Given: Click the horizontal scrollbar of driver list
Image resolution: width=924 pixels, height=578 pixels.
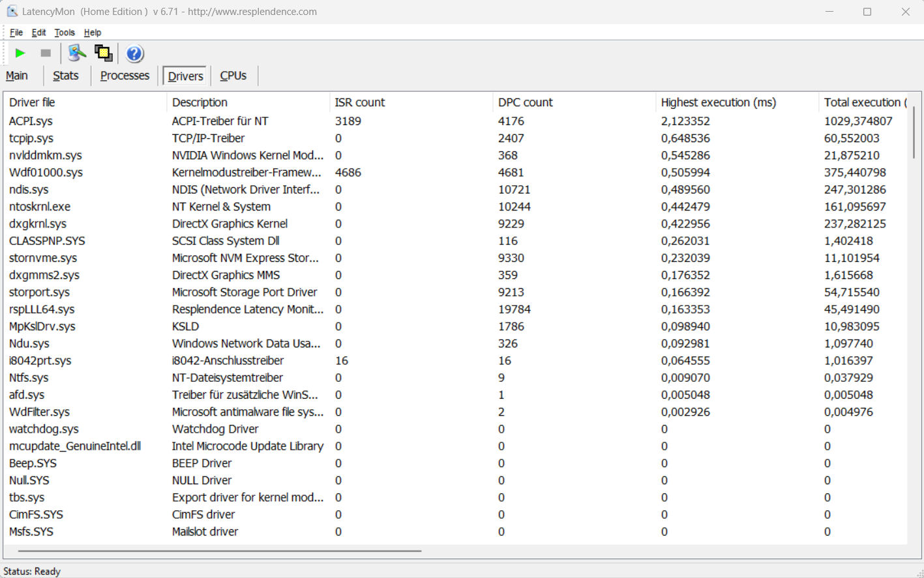Looking at the screenshot, I should [219, 551].
